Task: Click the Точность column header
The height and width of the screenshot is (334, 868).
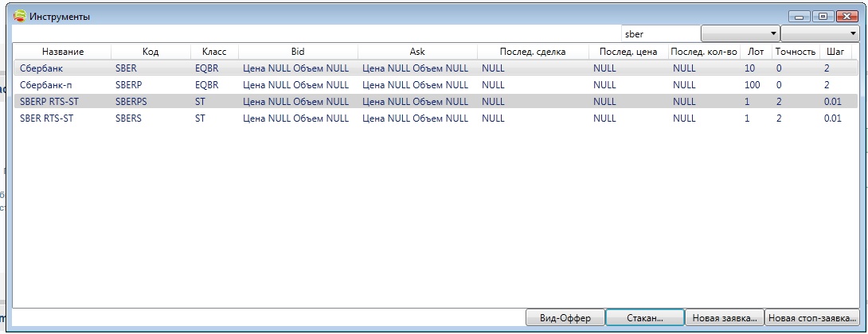Action: (x=796, y=52)
